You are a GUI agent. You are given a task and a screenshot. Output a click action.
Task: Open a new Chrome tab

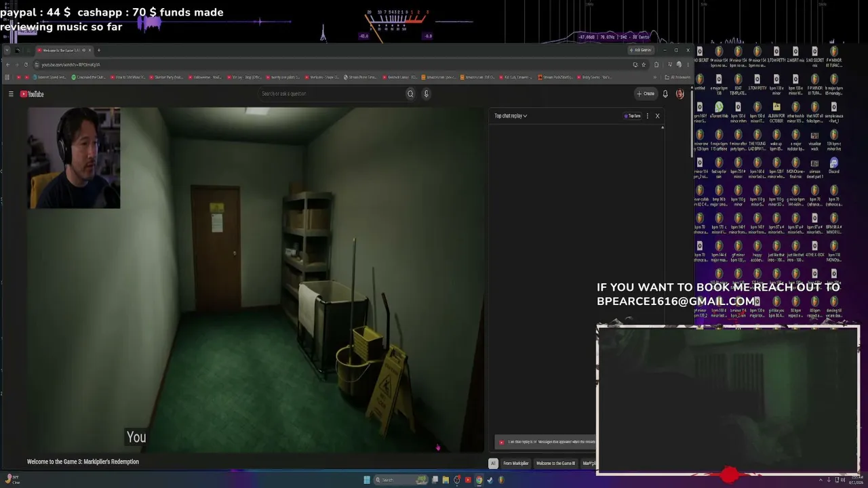coord(98,50)
